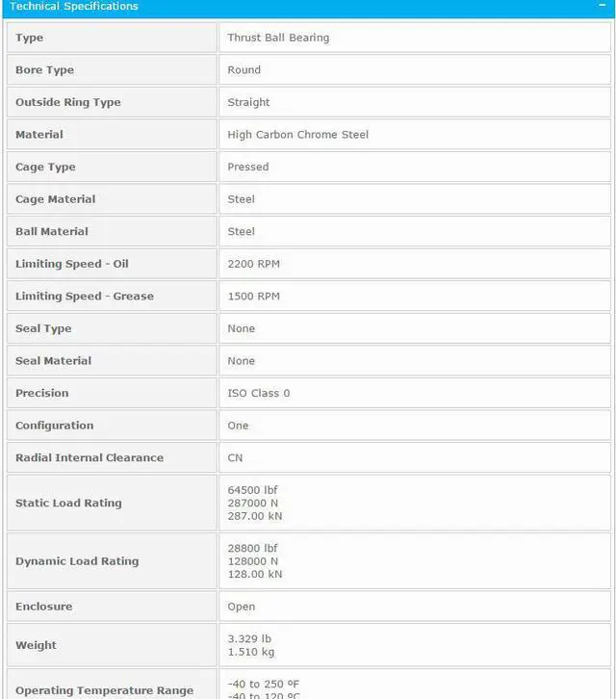
Task: Click the Limiting Speed - Grease label
Action: [85, 297]
